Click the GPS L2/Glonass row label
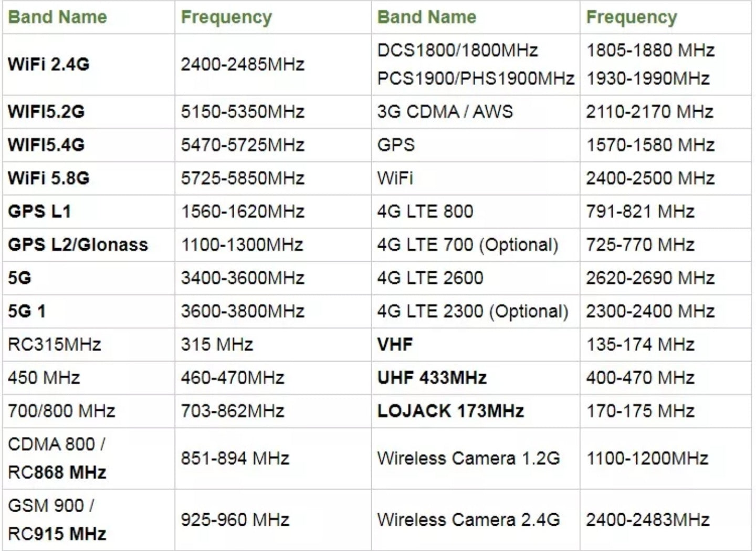Viewport: 756px width, 551px height. (78, 245)
